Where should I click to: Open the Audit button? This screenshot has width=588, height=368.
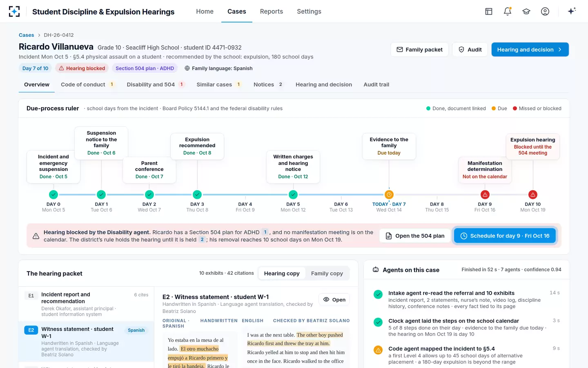(470, 49)
